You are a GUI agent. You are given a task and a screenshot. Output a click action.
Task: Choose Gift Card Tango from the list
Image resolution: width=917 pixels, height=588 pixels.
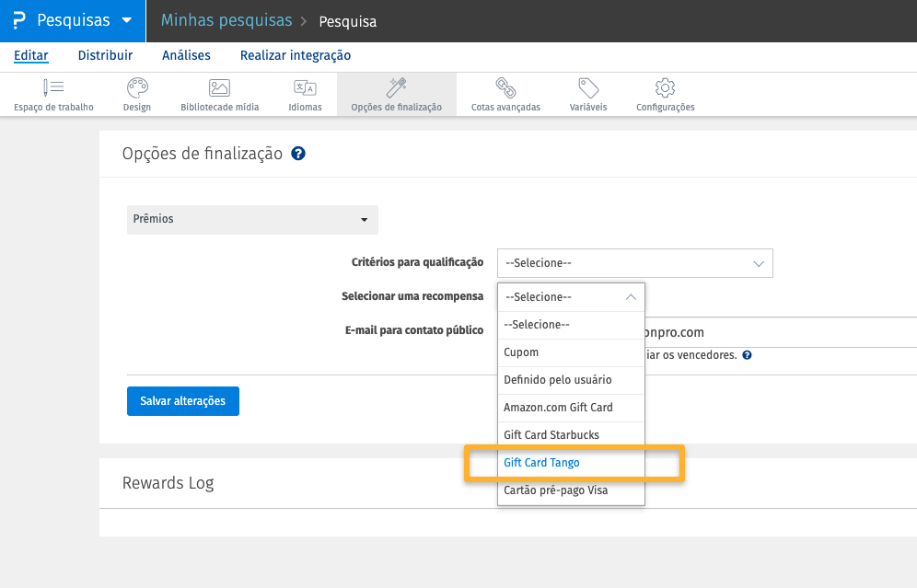pos(541,463)
